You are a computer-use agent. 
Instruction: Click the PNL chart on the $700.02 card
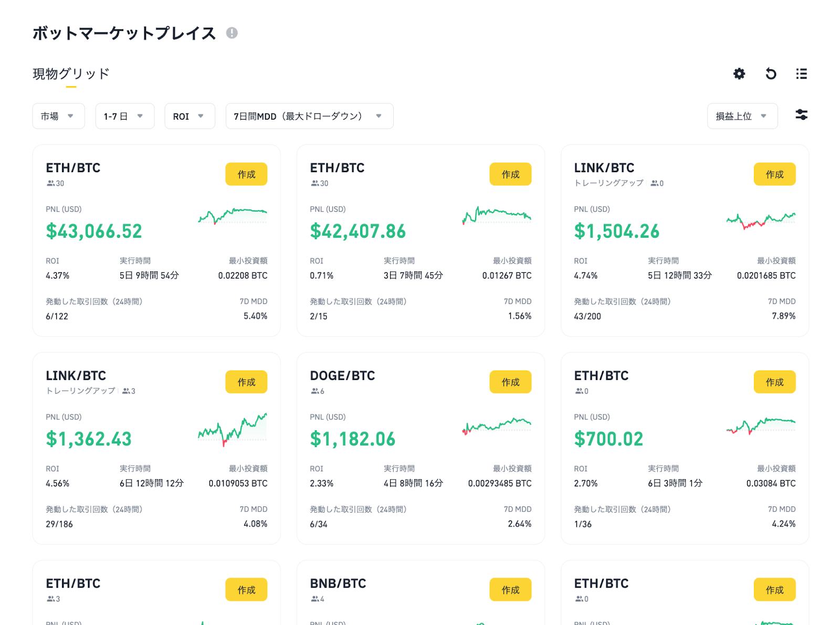click(761, 426)
